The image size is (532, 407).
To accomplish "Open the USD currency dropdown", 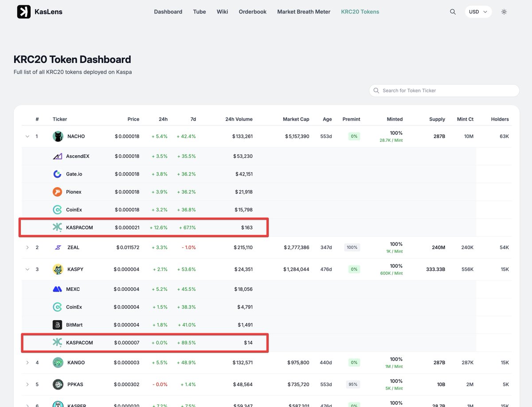I will click(478, 12).
